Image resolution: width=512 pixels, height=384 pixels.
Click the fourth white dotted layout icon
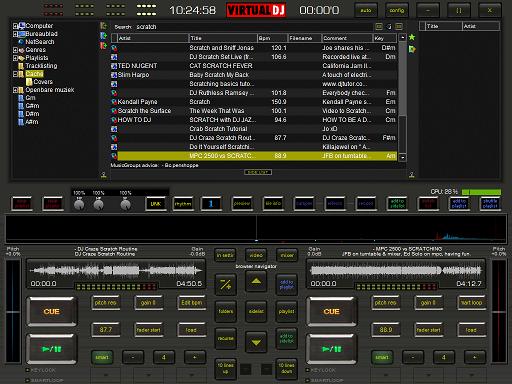pos(146,10)
